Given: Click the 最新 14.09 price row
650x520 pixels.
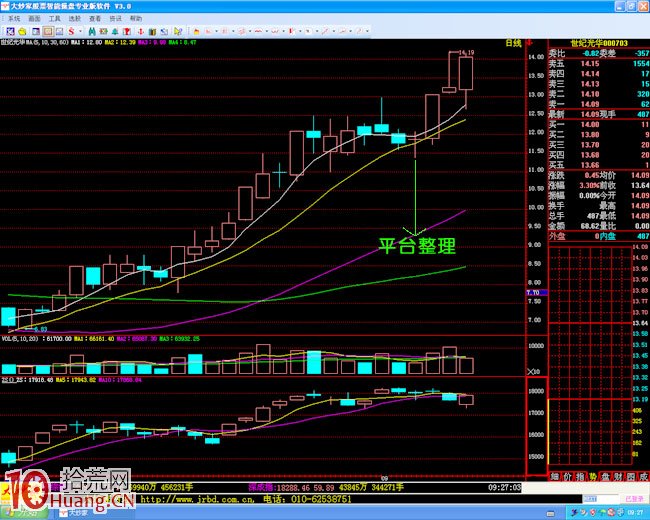Looking at the screenshot, I should click(599, 114).
